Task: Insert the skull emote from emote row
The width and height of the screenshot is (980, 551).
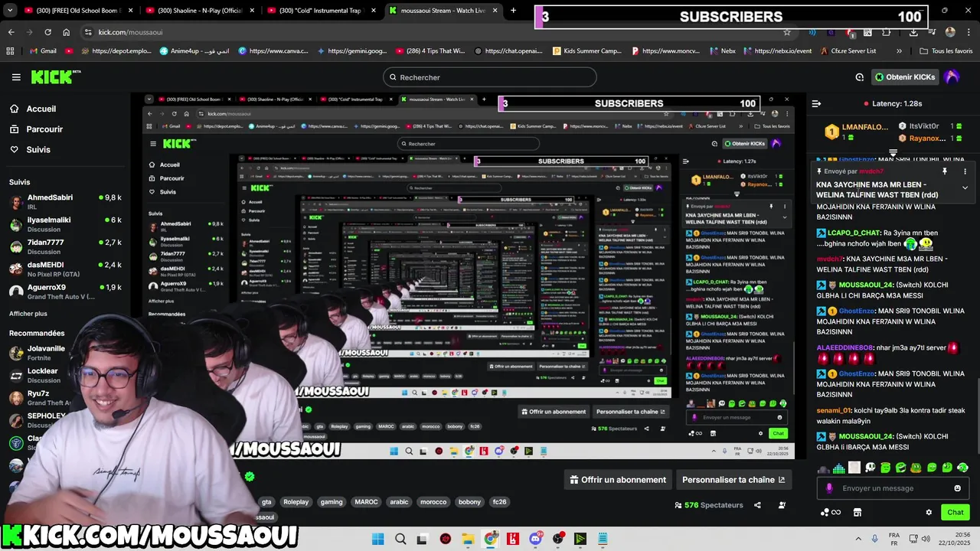Action: click(x=871, y=468)
